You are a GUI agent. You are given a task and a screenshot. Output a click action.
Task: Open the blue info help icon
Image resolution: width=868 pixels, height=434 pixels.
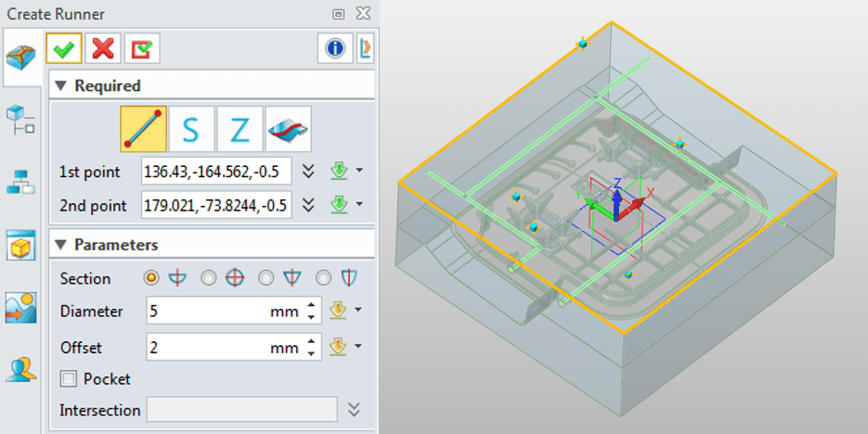point(334,48)
